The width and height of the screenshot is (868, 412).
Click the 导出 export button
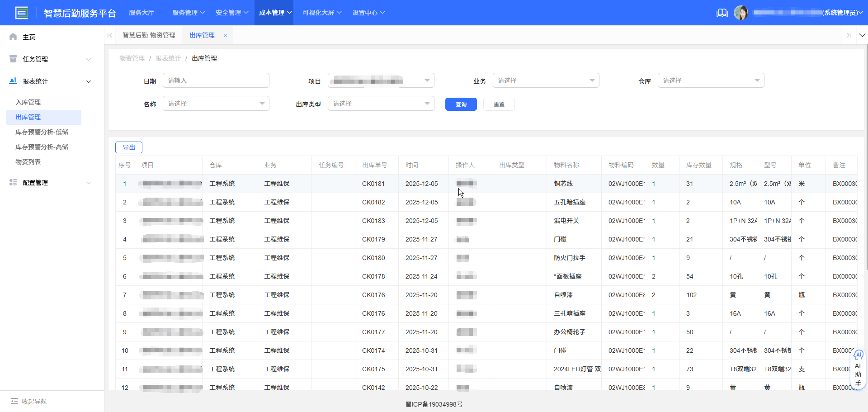[128, 147]
